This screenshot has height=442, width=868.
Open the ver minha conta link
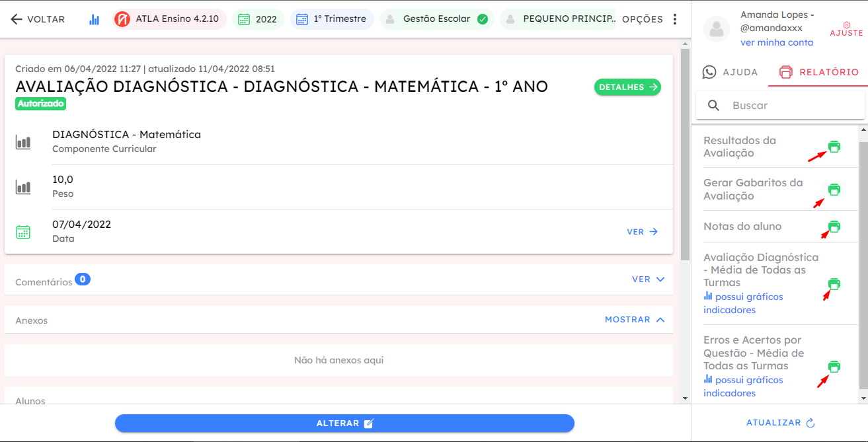pyautogui.click(x=777, y=42)
